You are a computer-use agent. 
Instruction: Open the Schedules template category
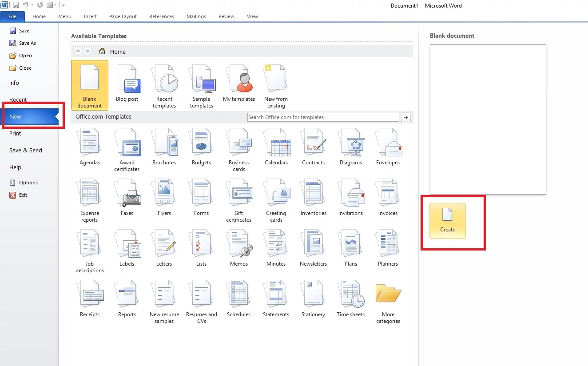(x=239, y=299)
